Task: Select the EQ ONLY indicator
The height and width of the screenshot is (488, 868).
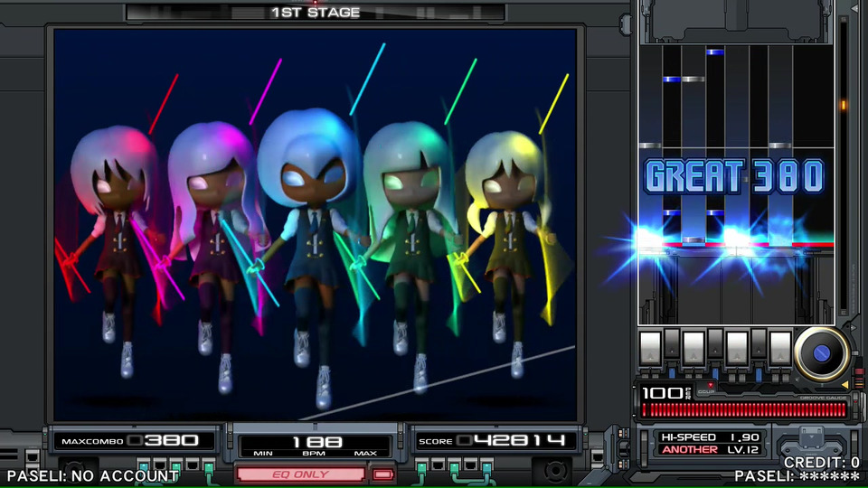Action: point(300,474)
